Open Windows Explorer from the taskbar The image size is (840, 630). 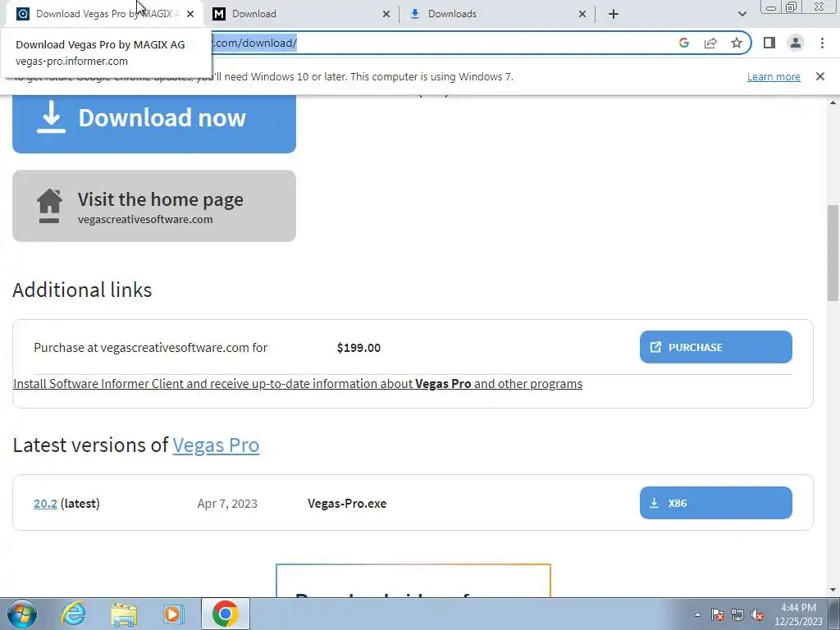point(124,614)
